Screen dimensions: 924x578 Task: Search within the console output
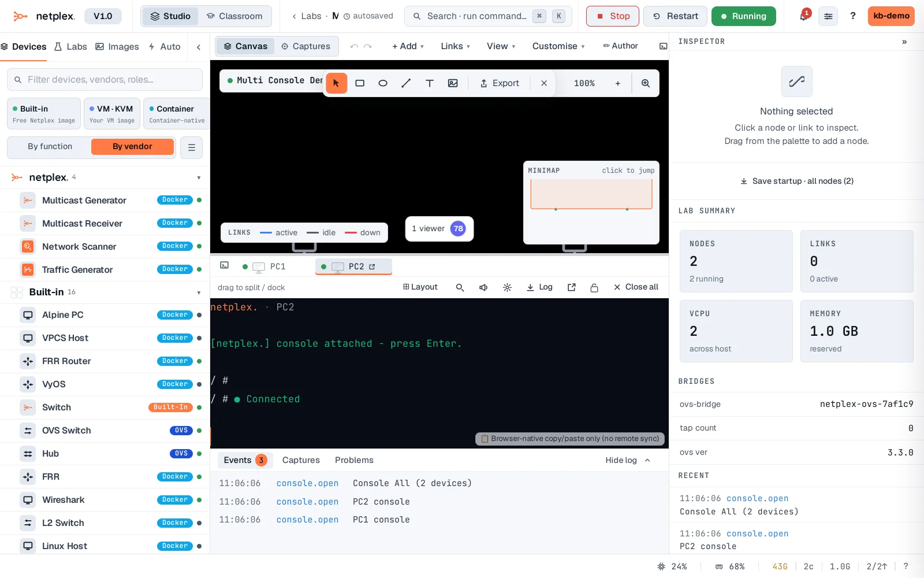pos(460,287)
